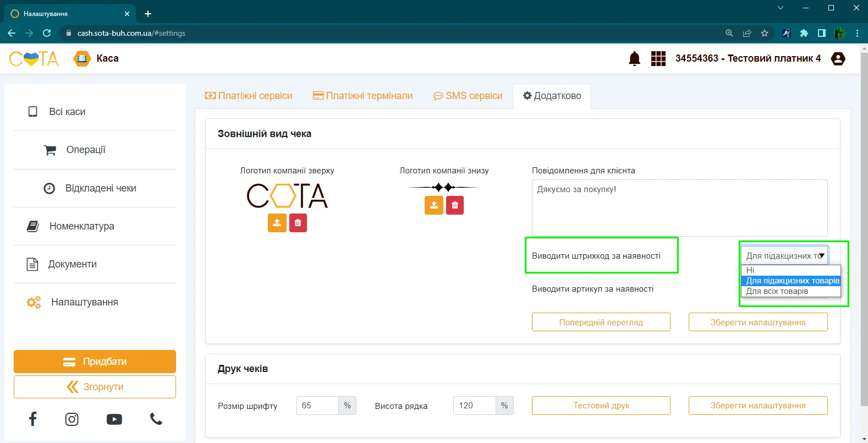Open the Instagram link icon
Screen dimensions: 868x443
72,419
